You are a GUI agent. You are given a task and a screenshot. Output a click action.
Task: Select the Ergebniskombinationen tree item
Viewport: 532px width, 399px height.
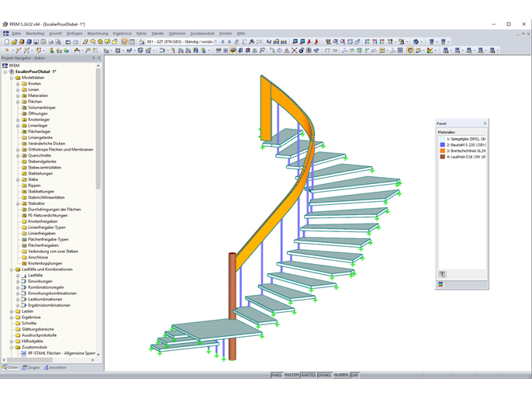(x=49, y=305)
